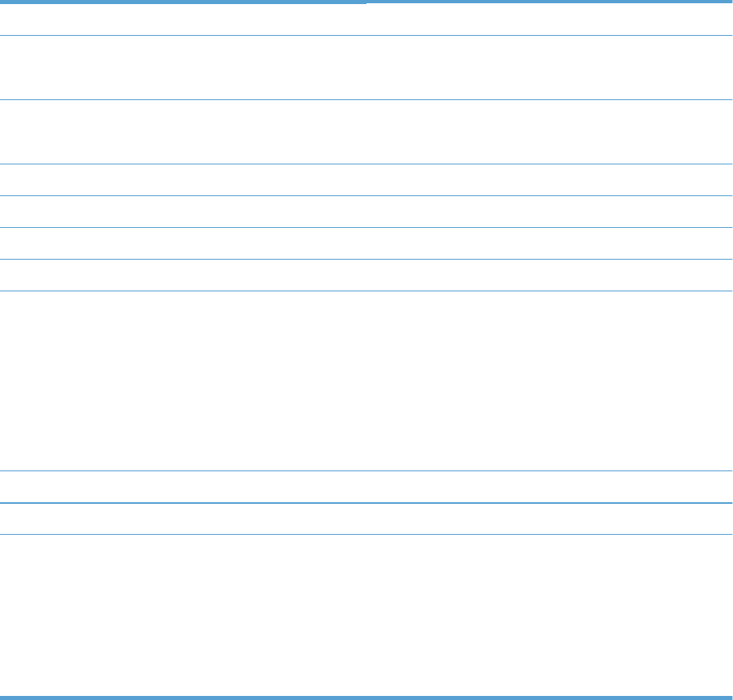The image size is (733, 700).
Task: Select the narrow row above the darker divider
Action: pos(366,487)
